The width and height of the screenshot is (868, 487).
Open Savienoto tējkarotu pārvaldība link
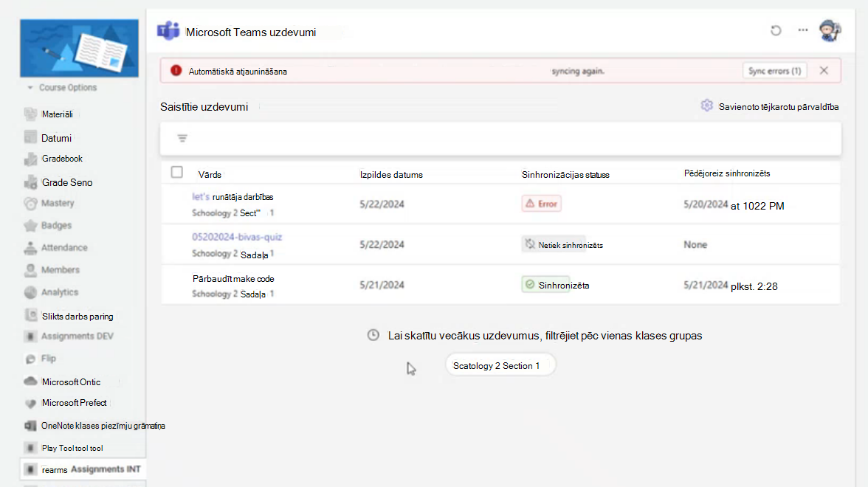(778, 107)
